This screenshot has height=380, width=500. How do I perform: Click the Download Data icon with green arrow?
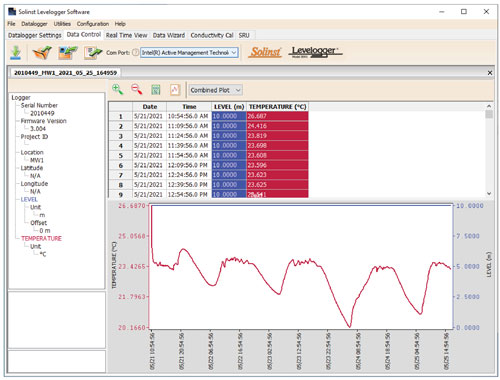(x=16, y=53)
